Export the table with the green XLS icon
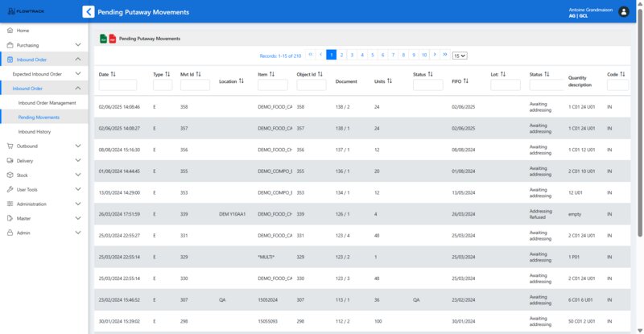 click(x=103, y=38)
